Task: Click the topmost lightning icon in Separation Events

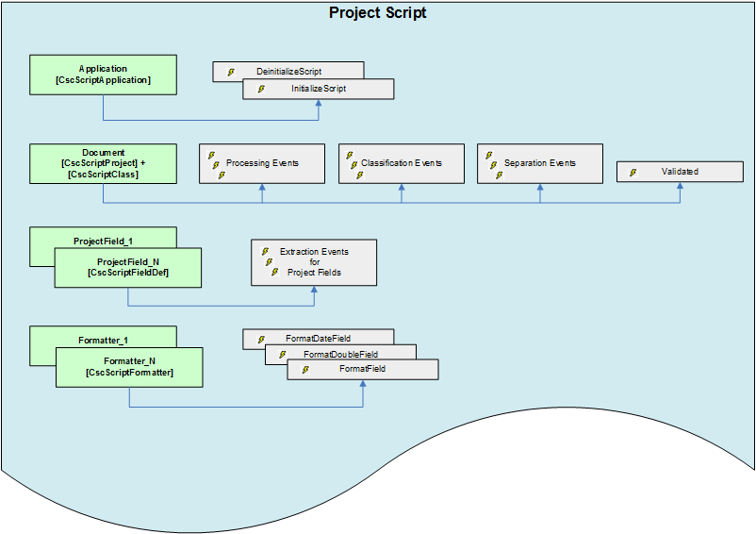Action: (488, 155)
